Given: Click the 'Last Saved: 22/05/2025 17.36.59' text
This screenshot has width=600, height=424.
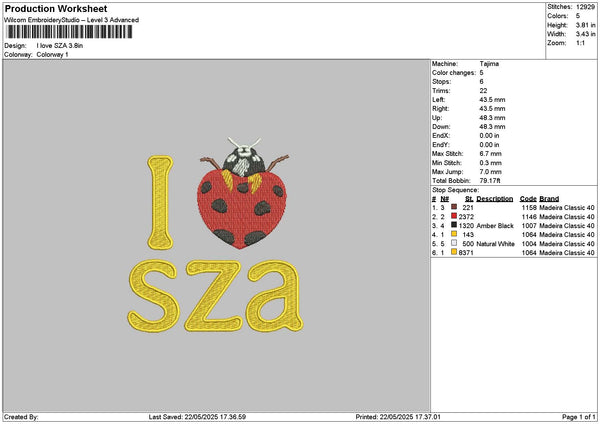Looking at the screenshot, I should (197, 417).
